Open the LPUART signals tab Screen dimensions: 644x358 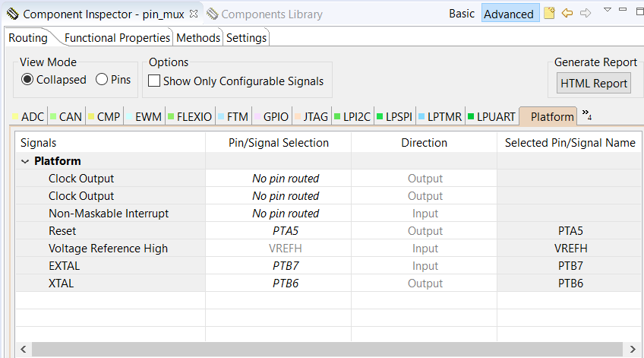click(496, 117)
